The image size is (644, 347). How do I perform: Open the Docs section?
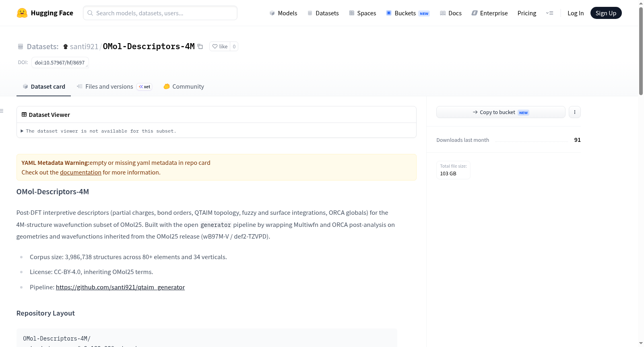(451, 13)
